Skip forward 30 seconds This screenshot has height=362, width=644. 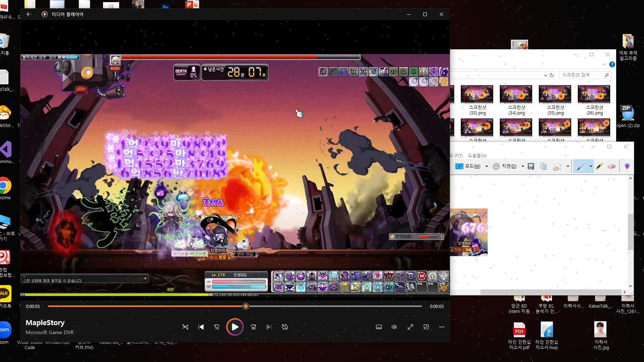(253, 327)
